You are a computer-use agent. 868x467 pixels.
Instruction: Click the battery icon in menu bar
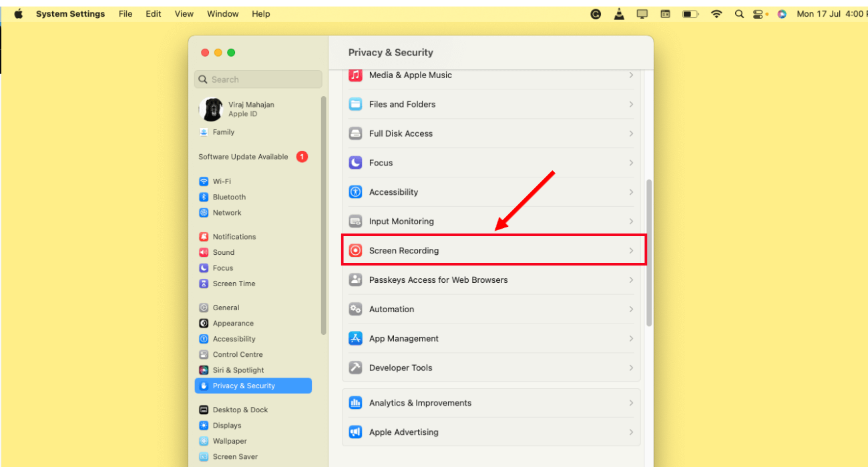point(690,13)
